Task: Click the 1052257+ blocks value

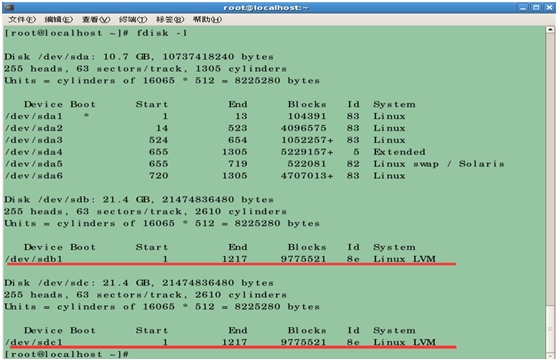Action: [307, 140]
